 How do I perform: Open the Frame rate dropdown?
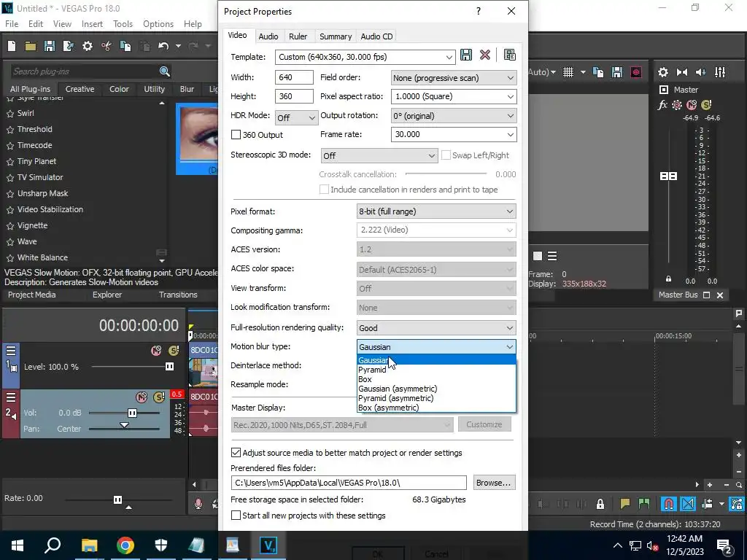[510, 134]
